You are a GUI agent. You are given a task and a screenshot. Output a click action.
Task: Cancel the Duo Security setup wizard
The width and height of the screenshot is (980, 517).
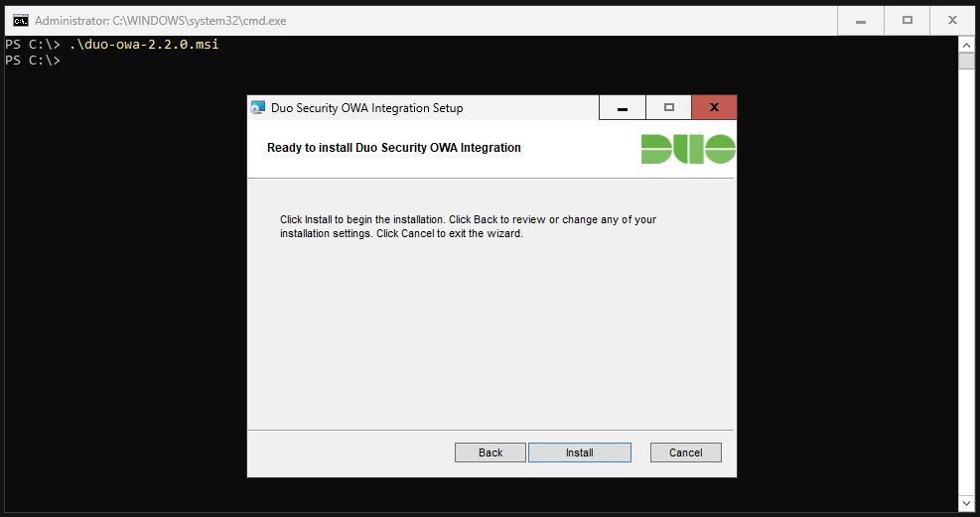point(686,452)
